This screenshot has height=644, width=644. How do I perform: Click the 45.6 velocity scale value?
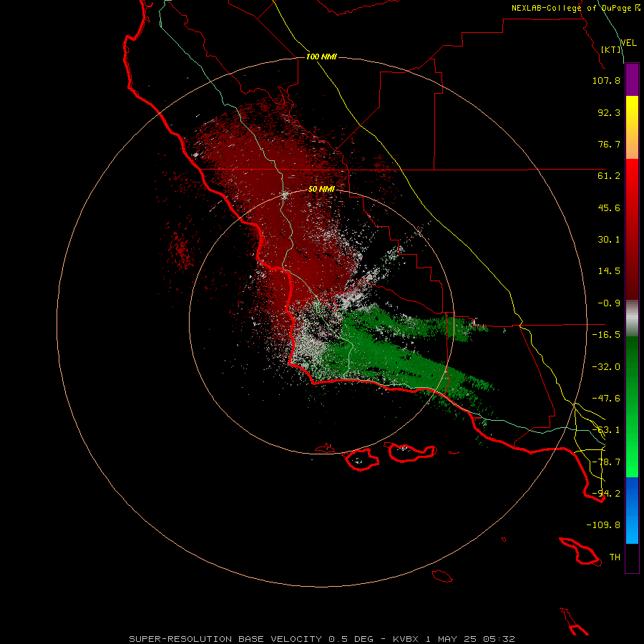609,208
